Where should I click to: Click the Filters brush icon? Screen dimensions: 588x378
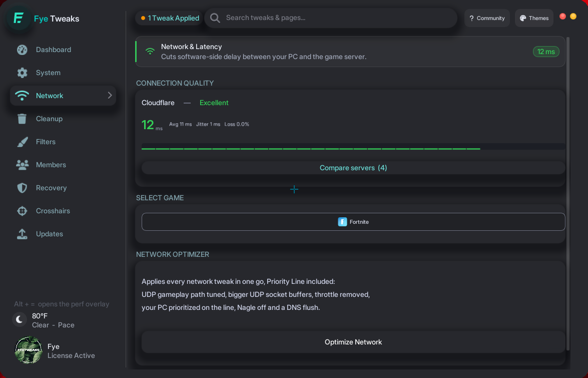tap(22, 142)
